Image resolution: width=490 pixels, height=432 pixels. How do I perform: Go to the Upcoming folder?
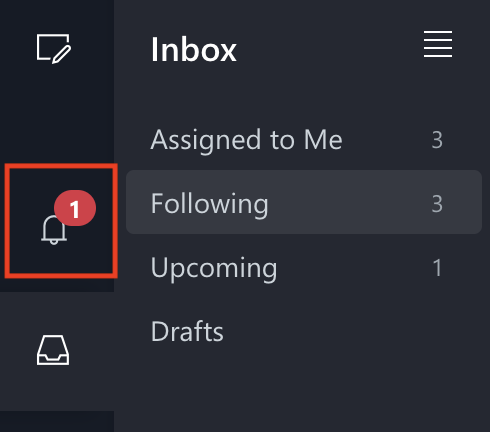(x=304, y=267)
